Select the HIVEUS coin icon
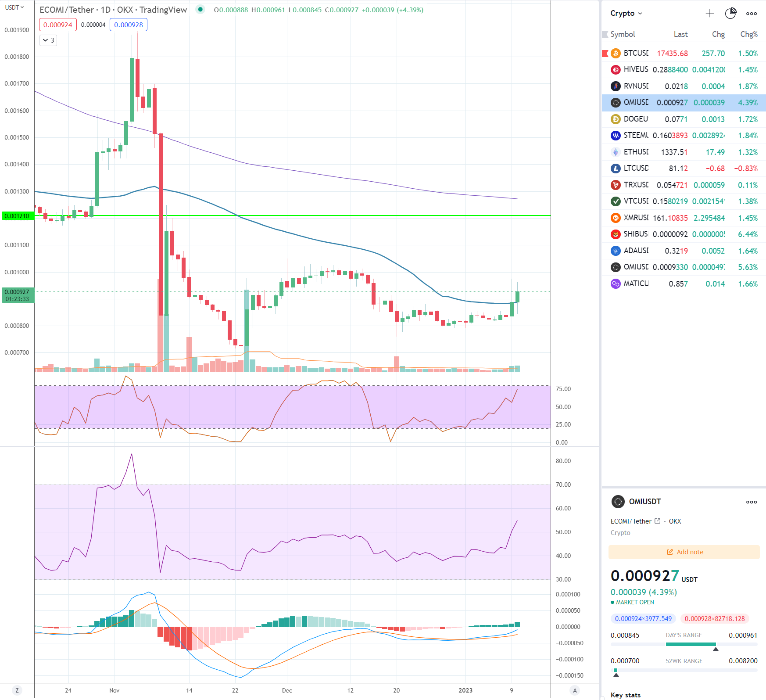This screenshot has width=766, height=700. 616,70
